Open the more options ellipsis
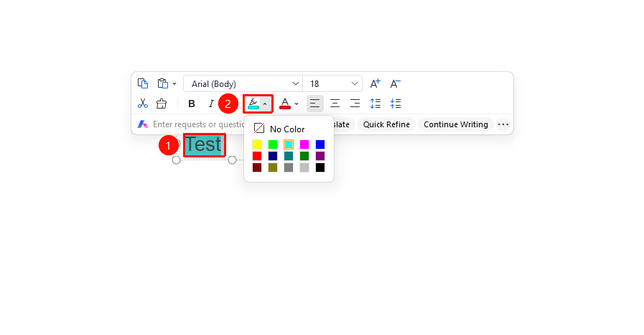The height and width of the screenshot is (335, 644). pyautogui.click(x=503, y=124)
